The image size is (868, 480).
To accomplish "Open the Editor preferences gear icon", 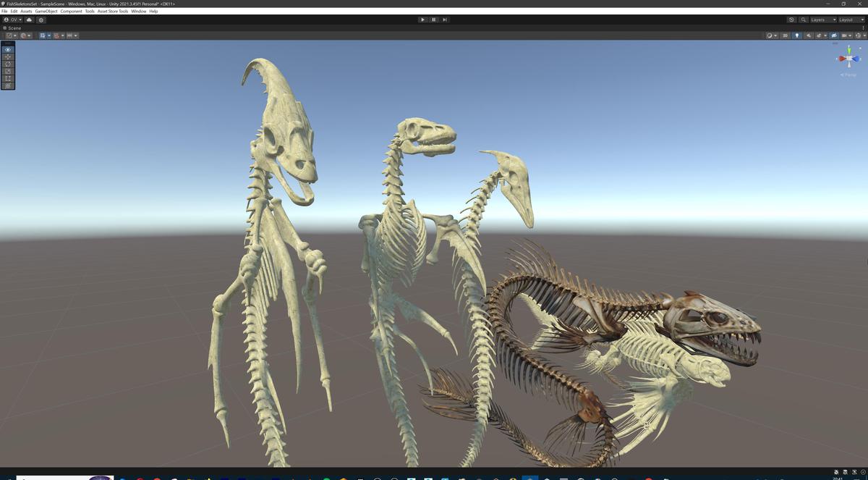I will [x=41, y=20].
